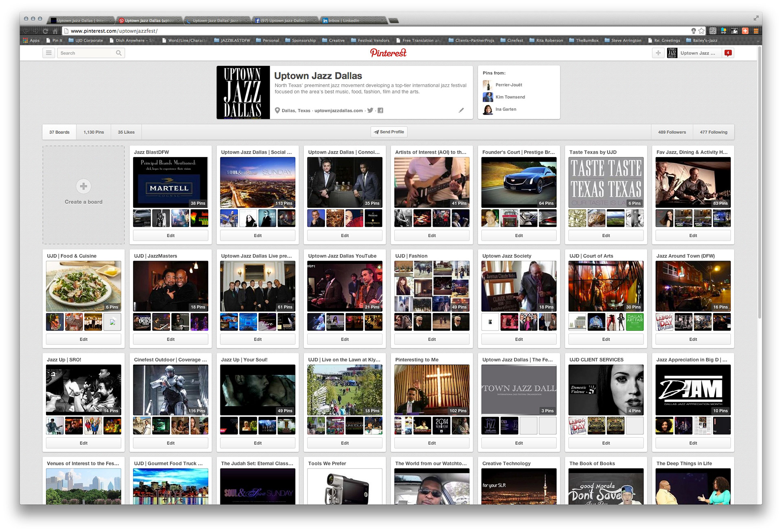Click the browser back arrow
The width and height of the screenshot is (782, 532).
[x=26, y=31]
